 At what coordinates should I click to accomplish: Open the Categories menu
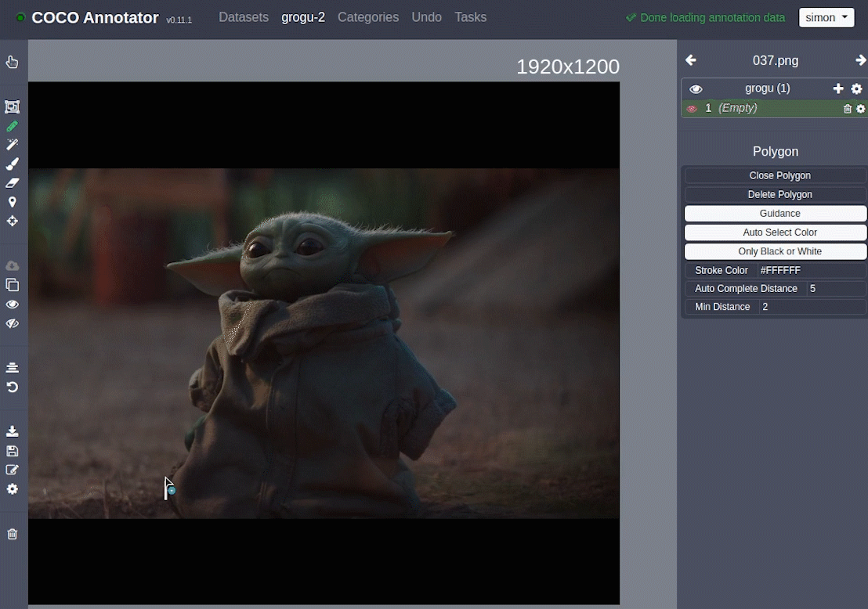(x=368, y=17)
